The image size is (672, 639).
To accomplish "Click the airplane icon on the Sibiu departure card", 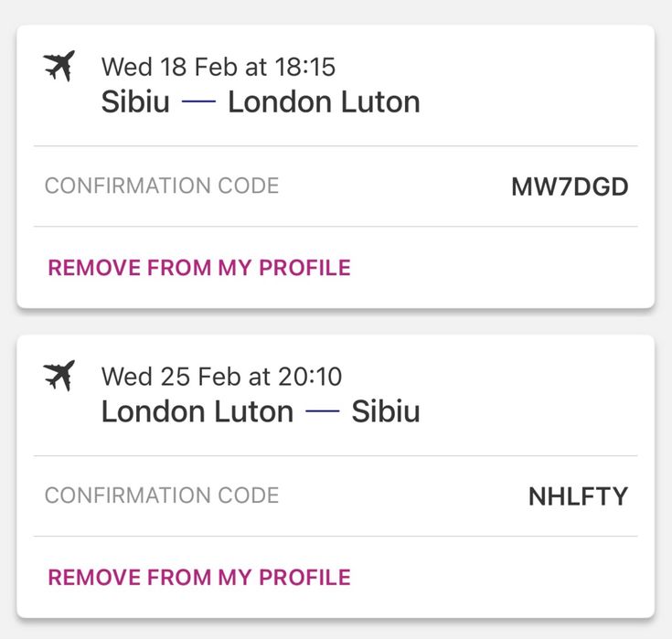I will [59, 67].
